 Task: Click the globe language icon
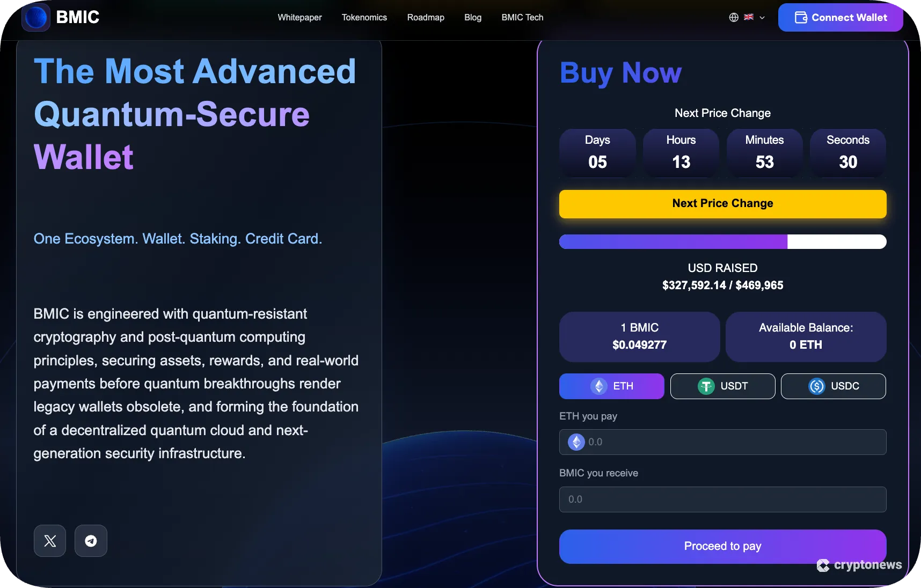[x=733, y=17]
